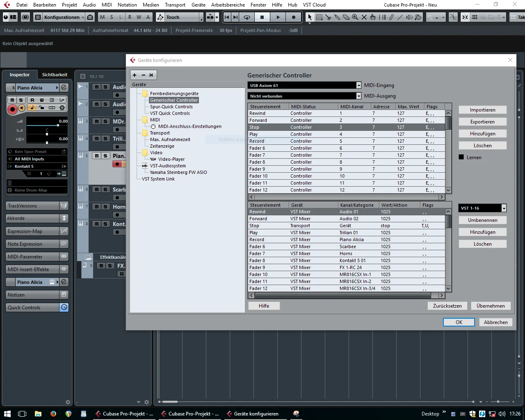Open Edit Channel Settings for Piano Alicia

64,87
